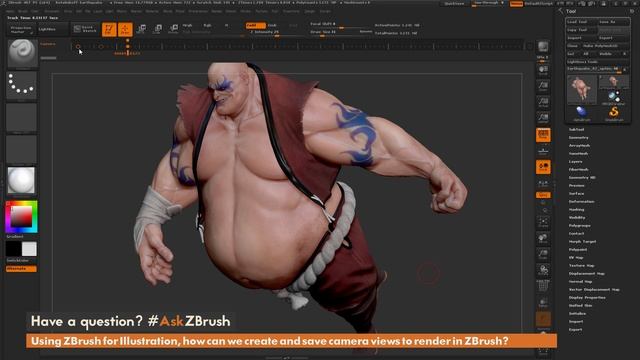The height and width of the screenshot is (360, 640).
Task: Click Copy Tool button
Action: click(x=581, y=30)
